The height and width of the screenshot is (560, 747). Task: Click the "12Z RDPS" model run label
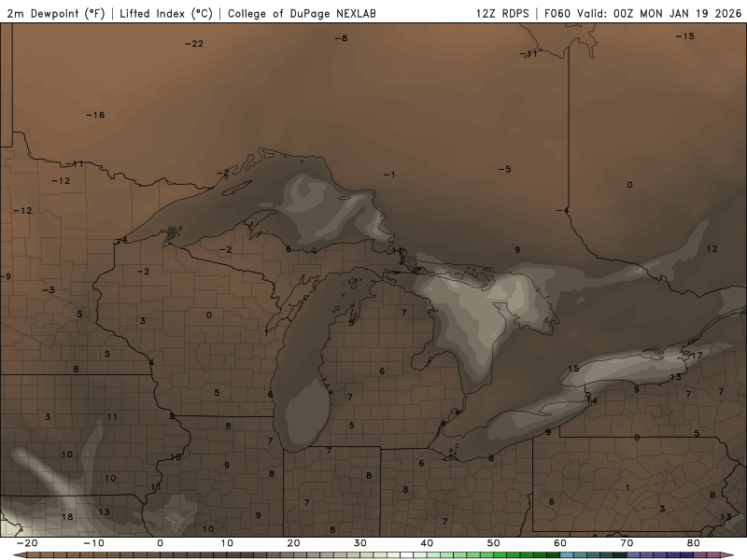502,13
